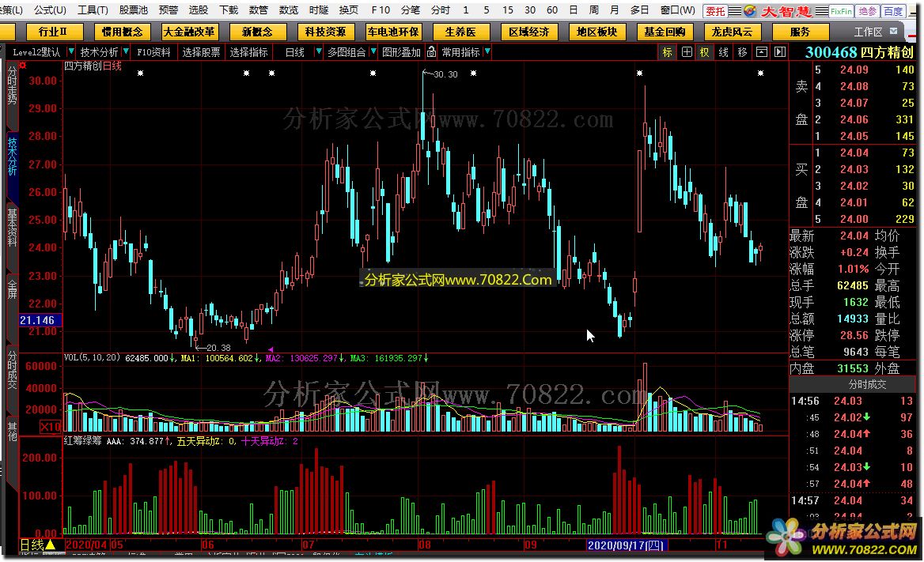Open the 窗口(W) menu

[678, 10]
